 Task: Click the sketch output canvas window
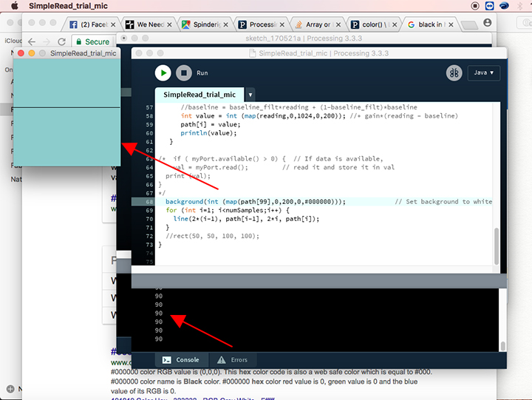click(x=66, y=112)
